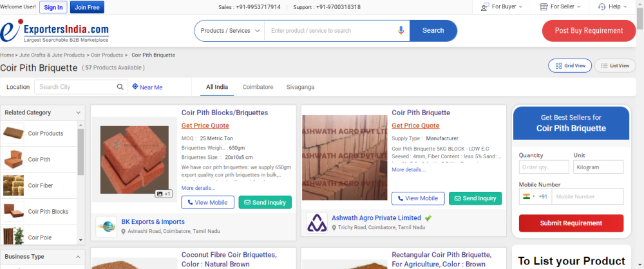Open the Help dropdown menu

coord(613,6)
